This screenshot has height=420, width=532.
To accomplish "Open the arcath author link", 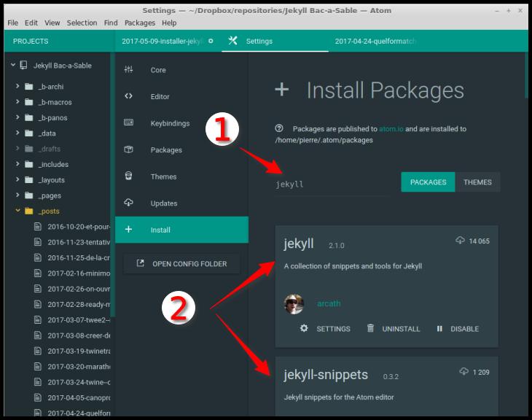I will (x=329, y=303).
